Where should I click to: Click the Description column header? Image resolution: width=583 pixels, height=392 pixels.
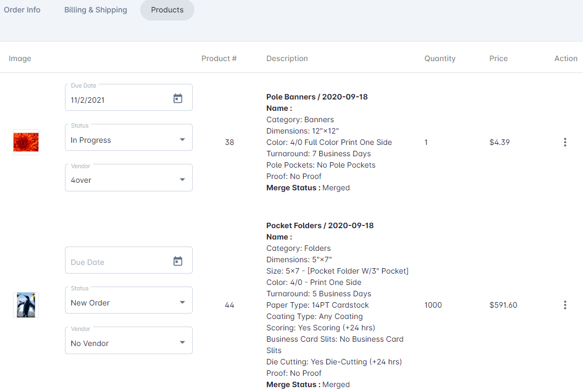tap(287, 58)
